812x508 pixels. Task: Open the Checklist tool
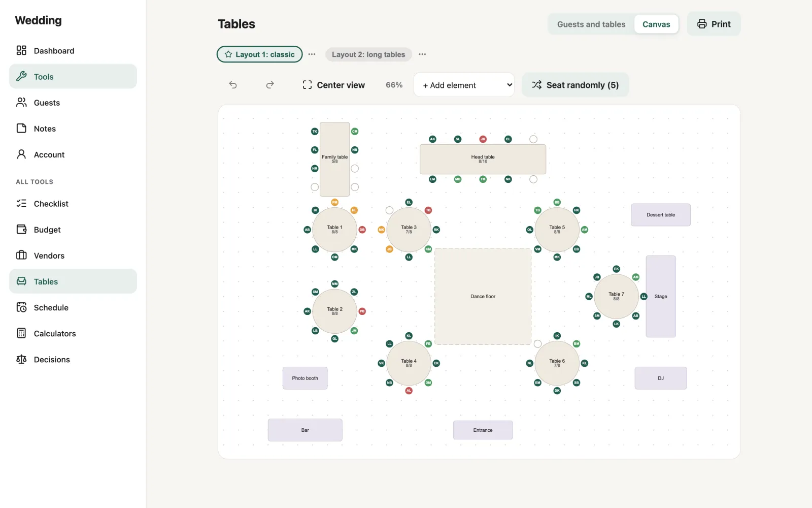[73, 204]
